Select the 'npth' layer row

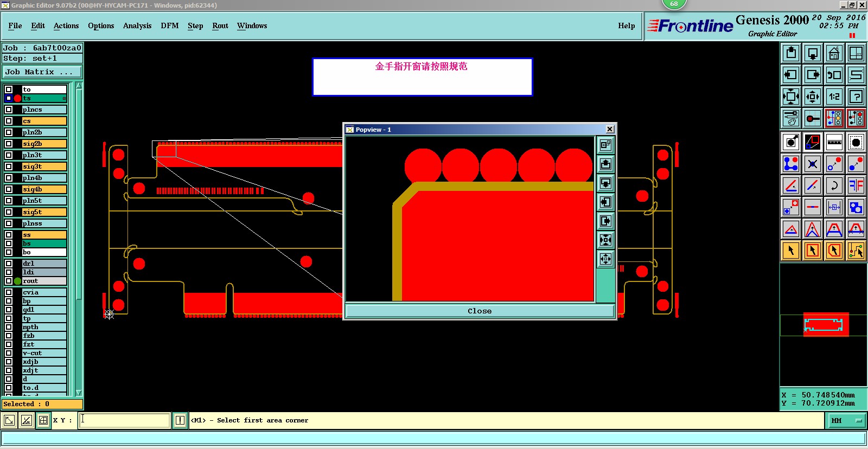coord(44,327)
